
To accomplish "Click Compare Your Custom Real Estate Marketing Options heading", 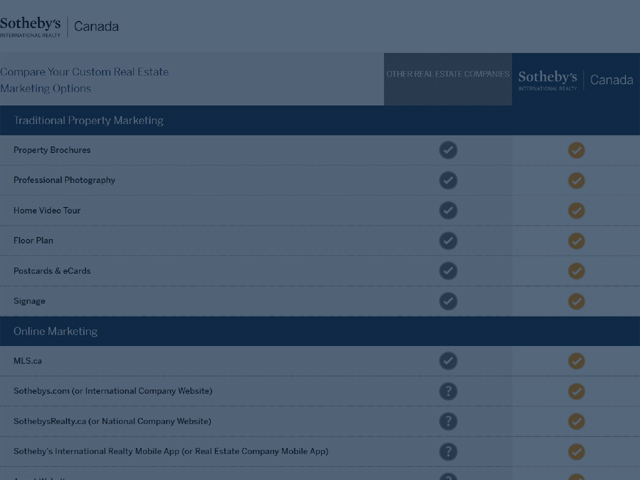I will [84, 80].
